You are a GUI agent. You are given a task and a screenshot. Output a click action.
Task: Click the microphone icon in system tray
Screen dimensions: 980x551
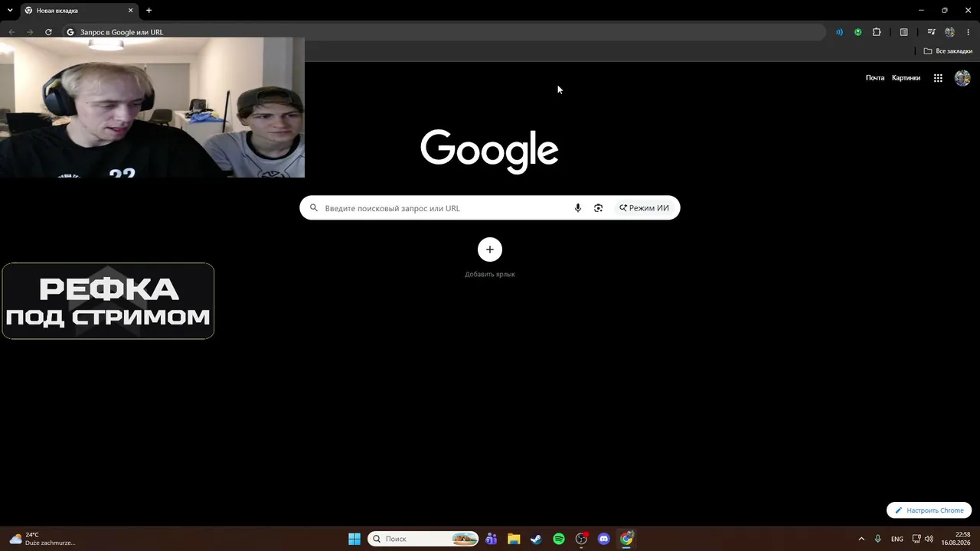(x=878, y=539)
